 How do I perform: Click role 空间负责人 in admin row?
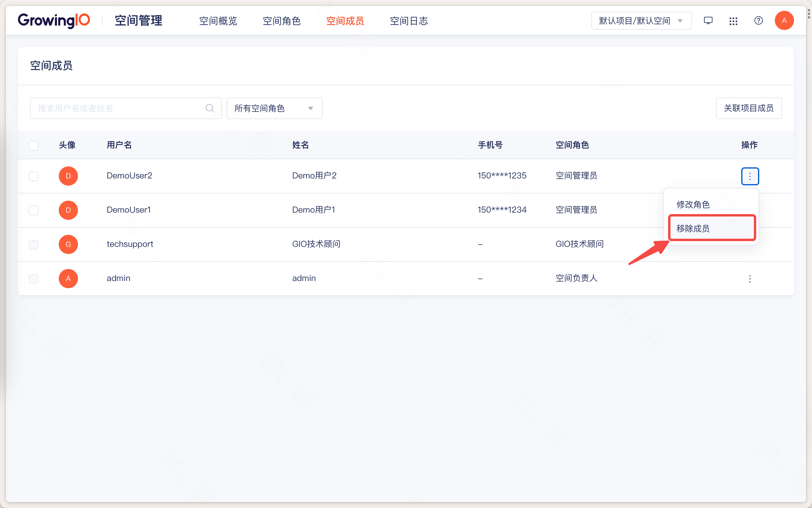tap(577, 278)
